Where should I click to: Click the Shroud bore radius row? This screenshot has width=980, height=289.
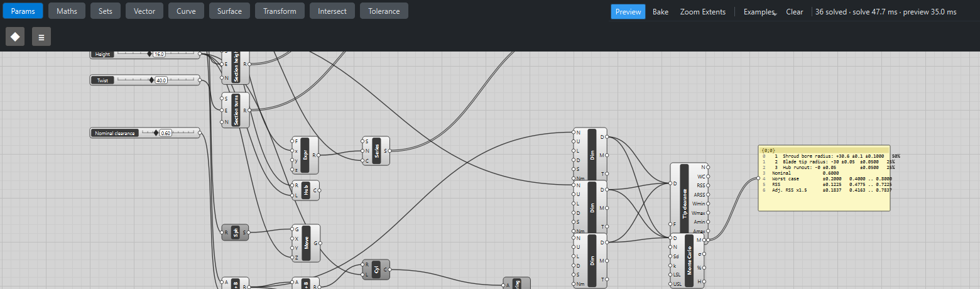coord(825,156)
